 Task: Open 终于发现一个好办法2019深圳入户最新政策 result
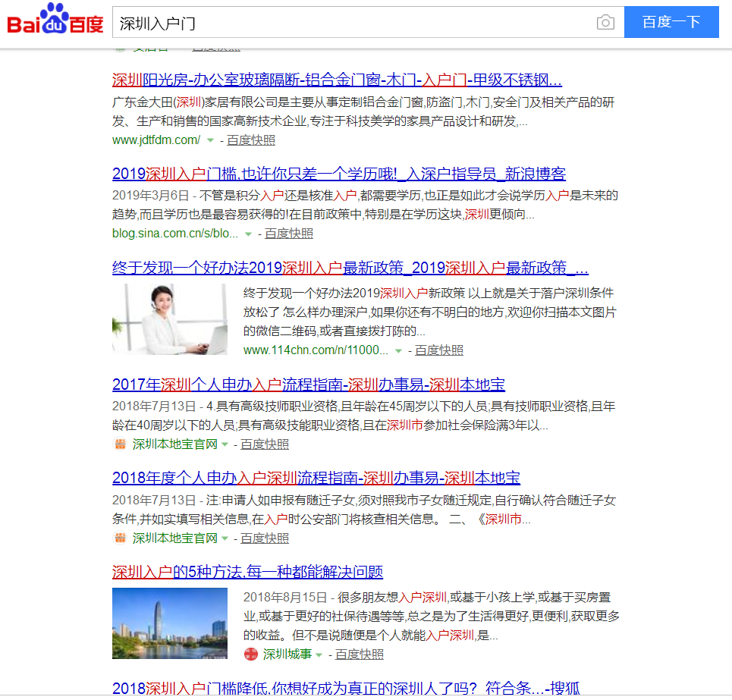(x=350, y=268)
